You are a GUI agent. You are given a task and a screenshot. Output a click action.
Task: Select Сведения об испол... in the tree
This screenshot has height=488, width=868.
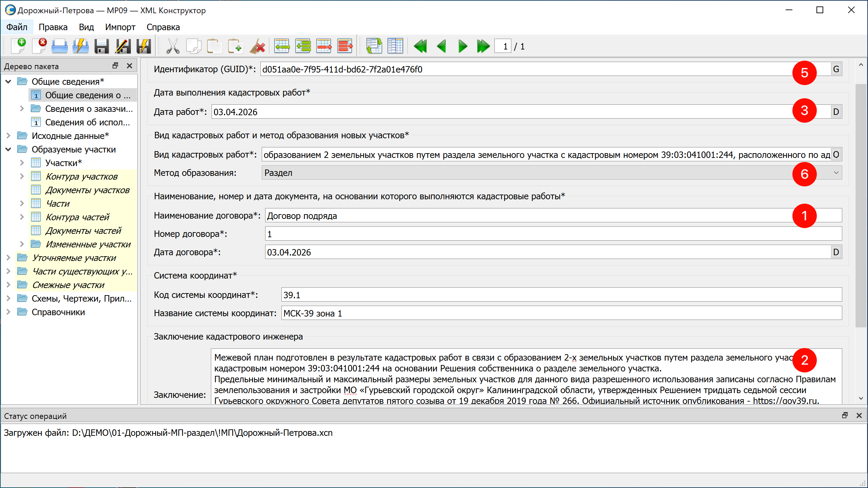pos(87,122)
